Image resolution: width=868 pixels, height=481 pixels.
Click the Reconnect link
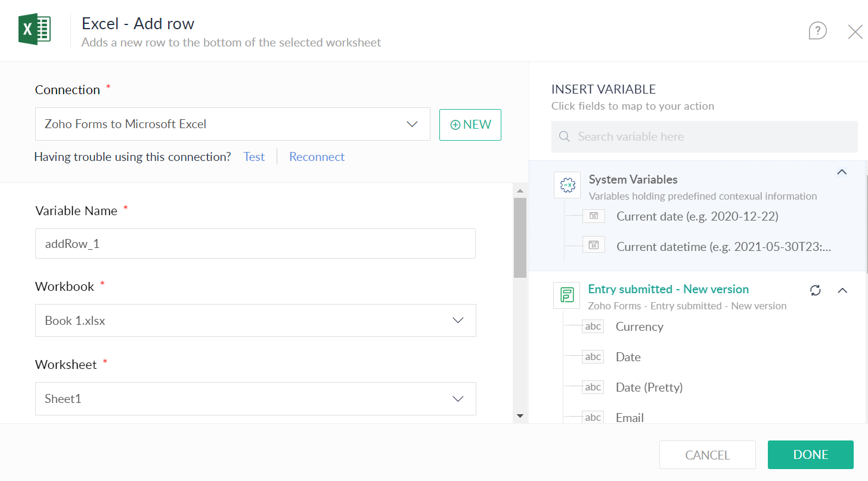(317, 157)
